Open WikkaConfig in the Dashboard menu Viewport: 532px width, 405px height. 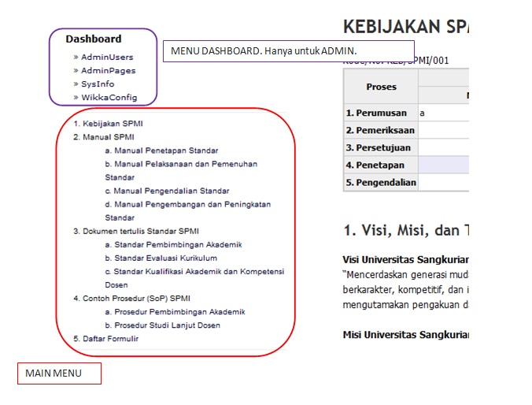point(109,98)
